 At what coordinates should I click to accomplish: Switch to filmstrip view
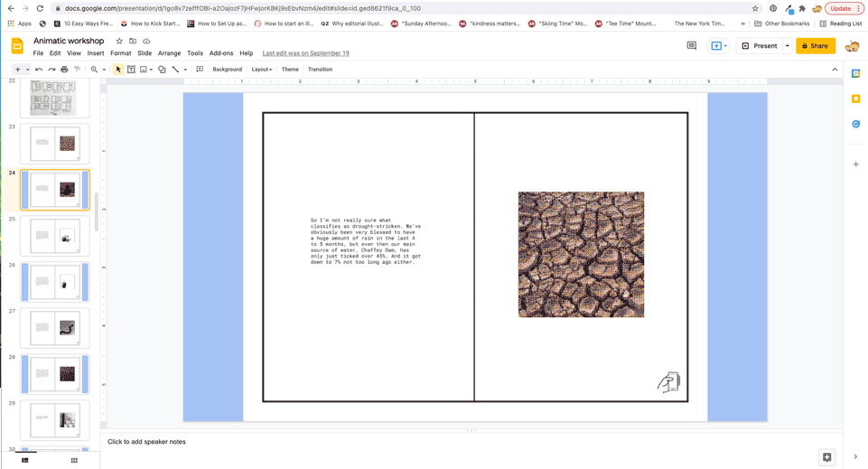[x=24, y=460]
